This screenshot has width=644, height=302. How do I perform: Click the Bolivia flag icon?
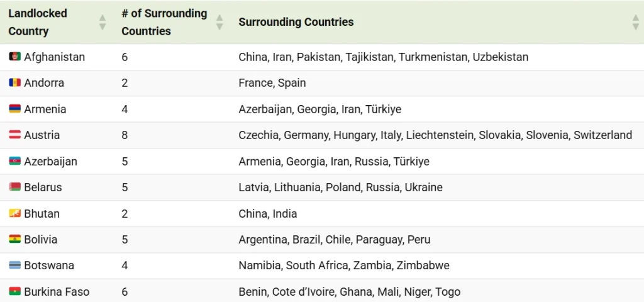15,239
